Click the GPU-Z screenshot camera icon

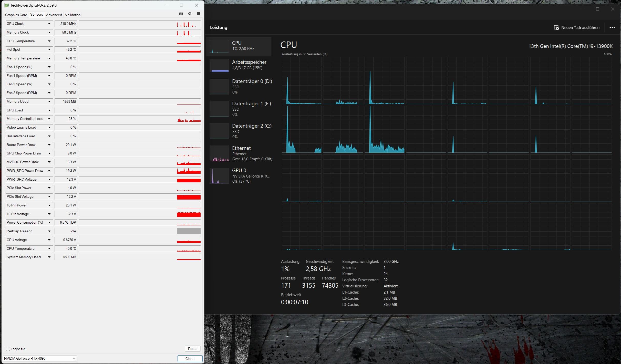[x=181, y=14]
